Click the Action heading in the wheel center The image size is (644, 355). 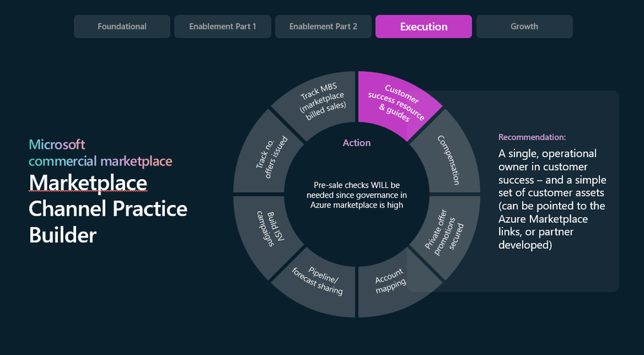(356, 143)
